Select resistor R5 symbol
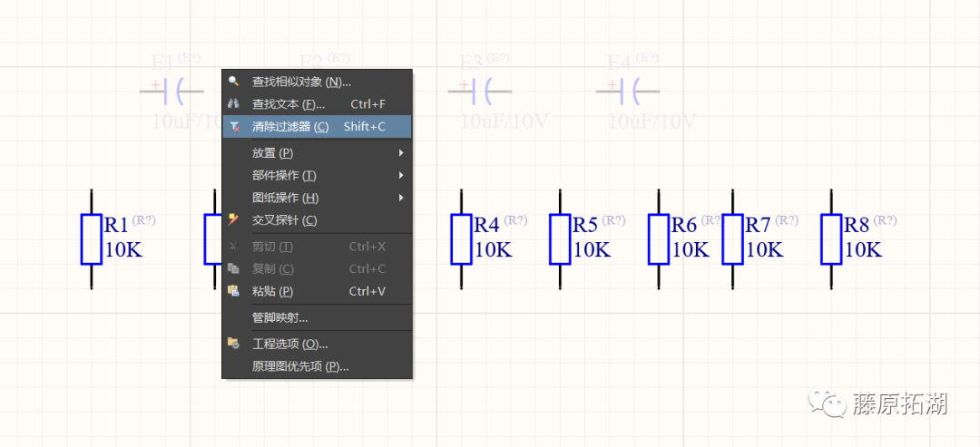The width and height of the screenshot is (980, 447). 560,239
